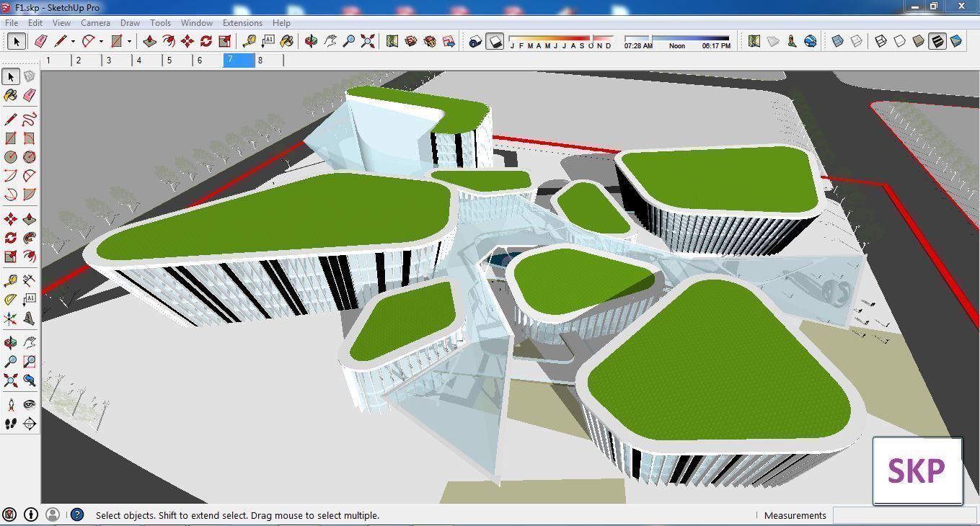This screenshot has height=526, width=980.
Task: Open the Draw menu
Action: [x=130, y=23]
